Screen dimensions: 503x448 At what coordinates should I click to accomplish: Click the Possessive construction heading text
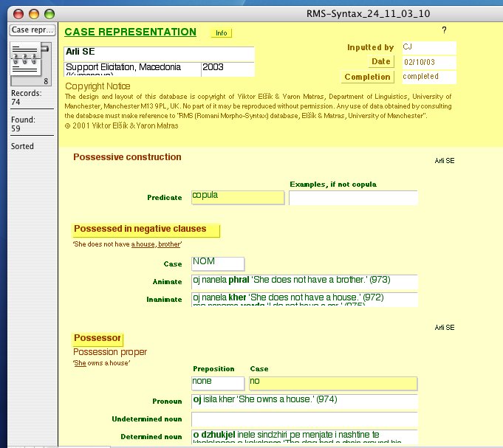[x=127, y=157]
